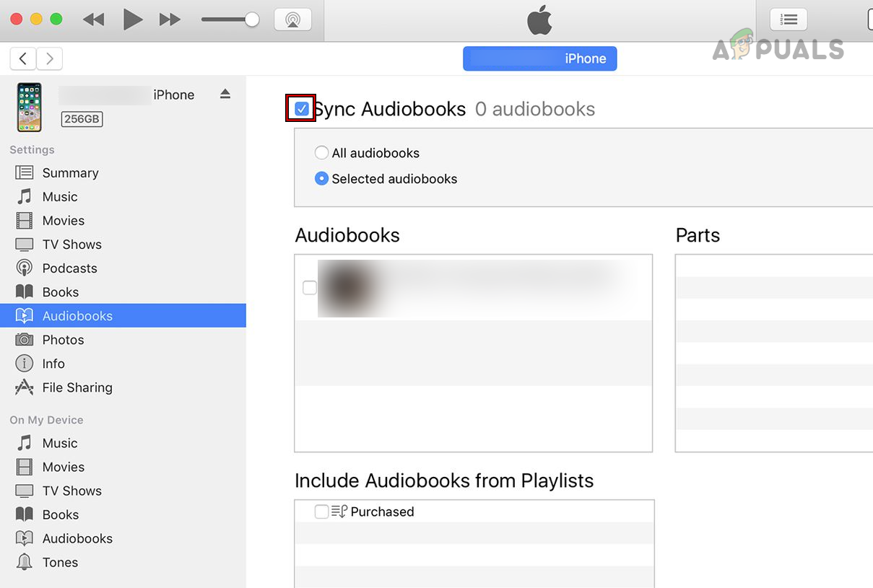Click the iPhone tab button at the top
Image resolution: width=873 pixels, height=588 pixels.
(539, 58)
